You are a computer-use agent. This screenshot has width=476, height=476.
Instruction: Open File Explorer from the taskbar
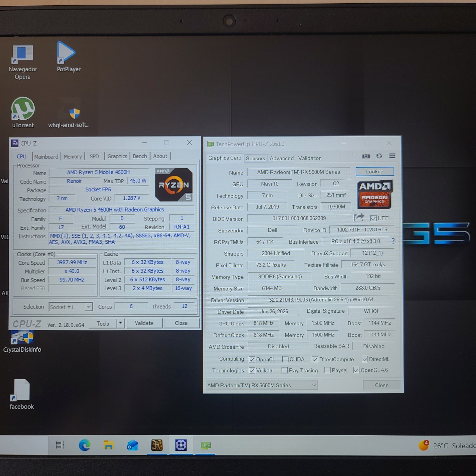109,445
